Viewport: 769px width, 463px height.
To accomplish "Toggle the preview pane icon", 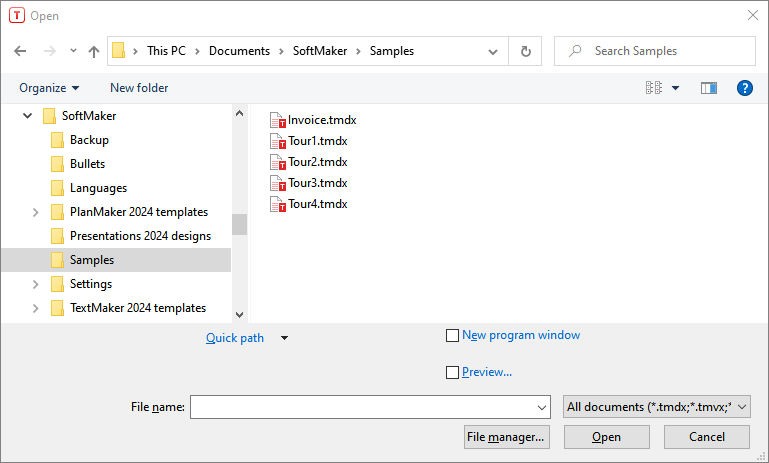I will 709,88.
